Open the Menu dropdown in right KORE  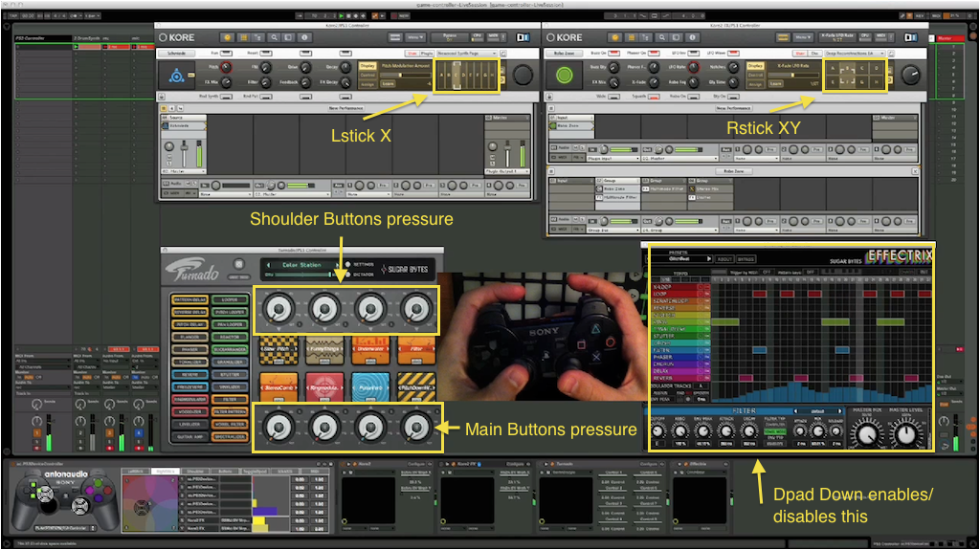[803, 37]
